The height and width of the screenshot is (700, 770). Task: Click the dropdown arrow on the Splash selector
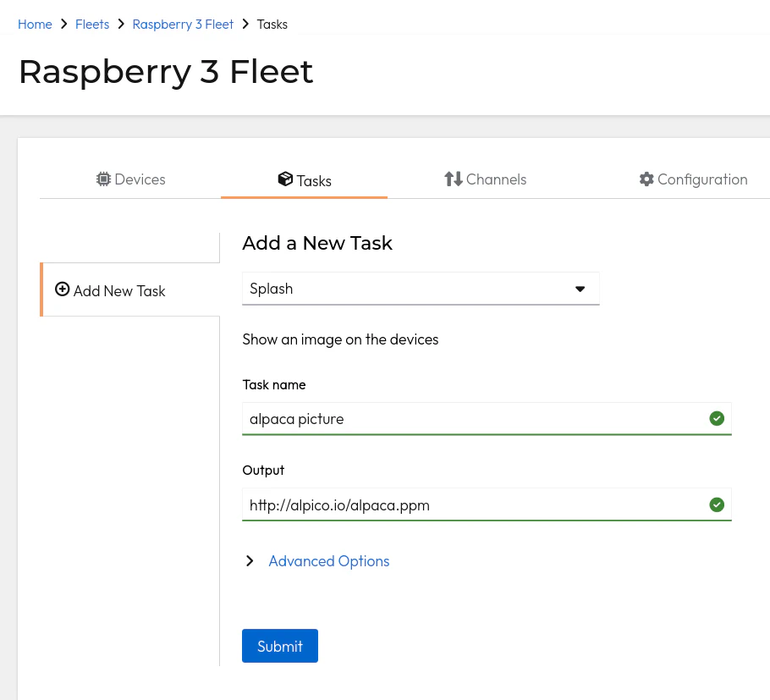point(580,289)
